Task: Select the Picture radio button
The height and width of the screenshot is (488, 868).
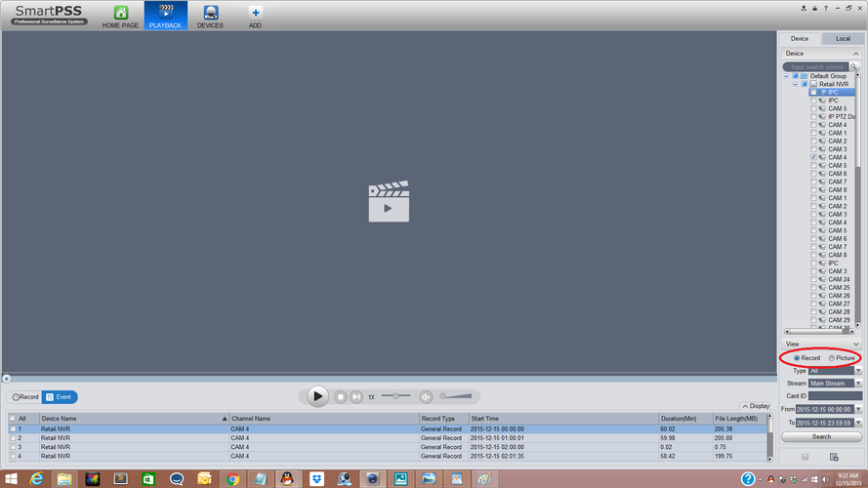Action: pos(832,358)
